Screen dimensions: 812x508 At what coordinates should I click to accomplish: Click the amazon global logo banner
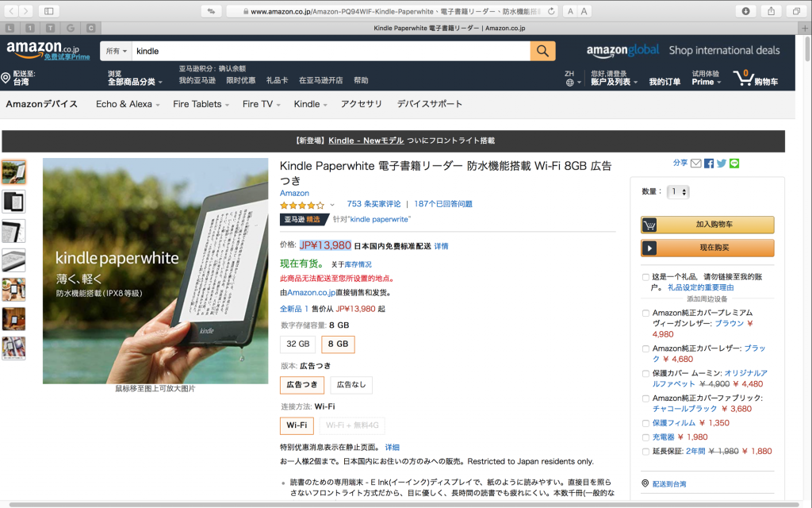click(622, 50)
